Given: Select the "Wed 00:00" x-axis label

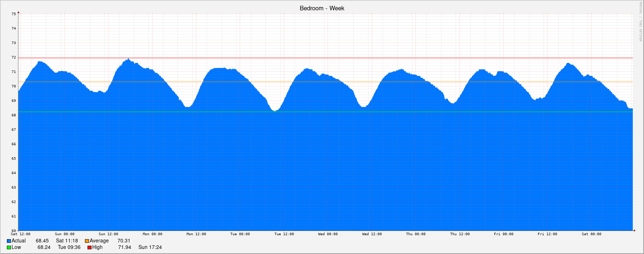Looking at the screenshot, I should [x=328, y=234].
